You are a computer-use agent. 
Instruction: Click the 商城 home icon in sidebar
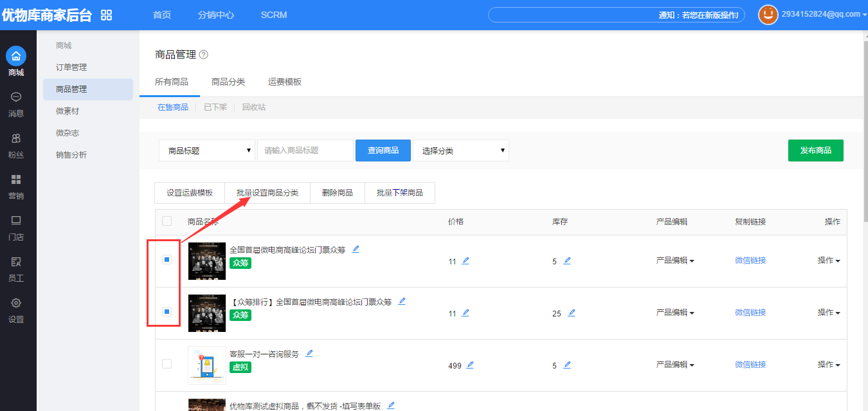click(16, 56)
